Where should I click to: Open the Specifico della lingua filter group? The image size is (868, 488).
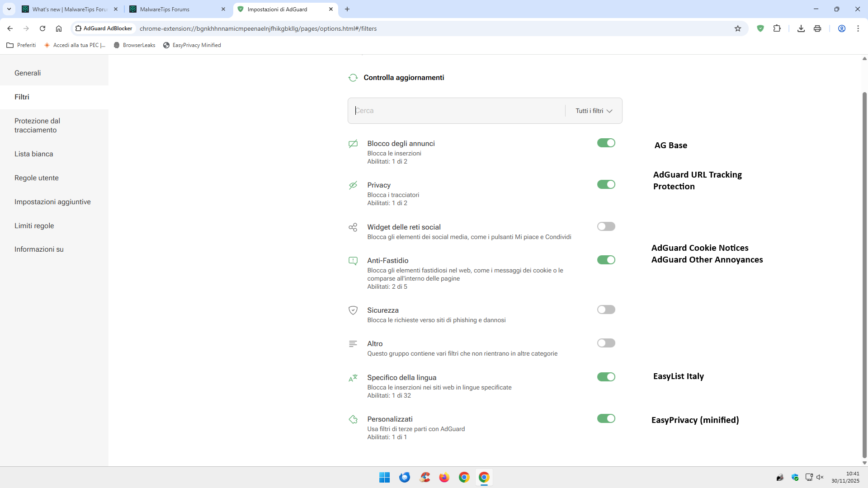401,378
